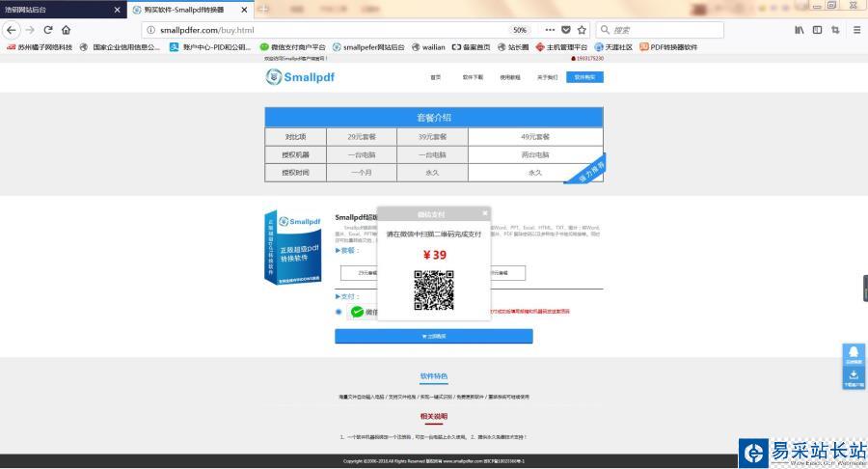The image size is (868, 469).
Task: Click the 29元套餐 table cell
Action: (362, 137)
